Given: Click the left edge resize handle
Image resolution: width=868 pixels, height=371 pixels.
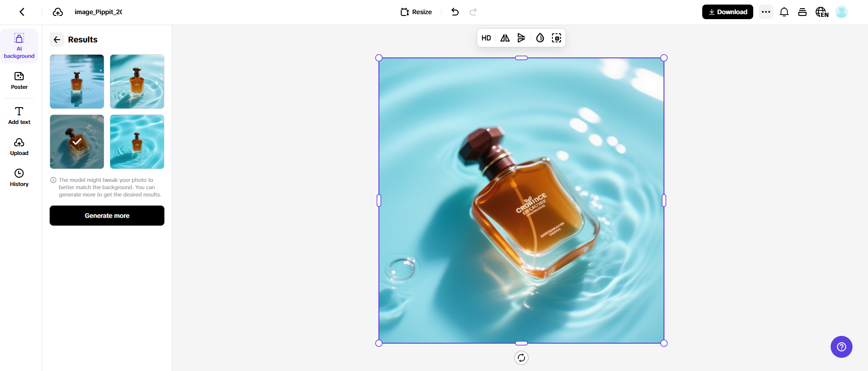Looking at the screenshot, I should click(379, 201).
